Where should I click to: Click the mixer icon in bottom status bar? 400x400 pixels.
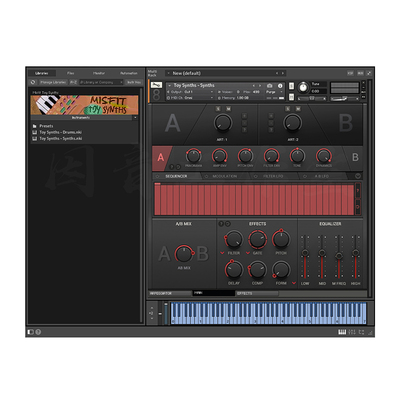coord(352,332)
